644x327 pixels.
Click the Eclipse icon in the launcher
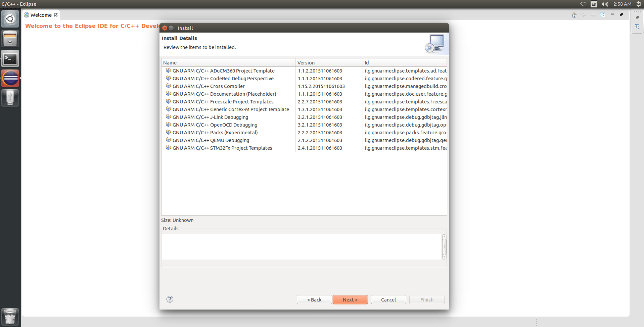click(x=10, y=79)
